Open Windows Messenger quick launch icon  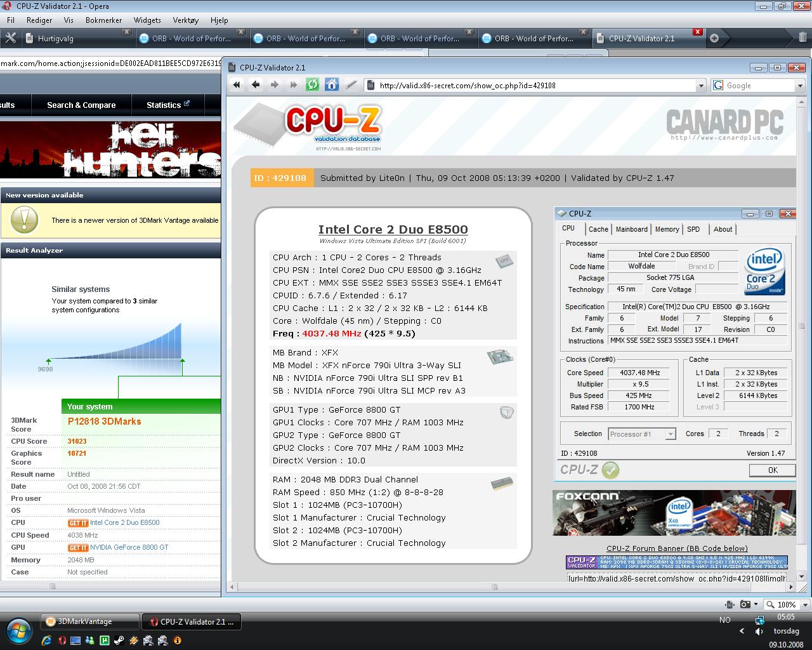[x=90, y=640]
